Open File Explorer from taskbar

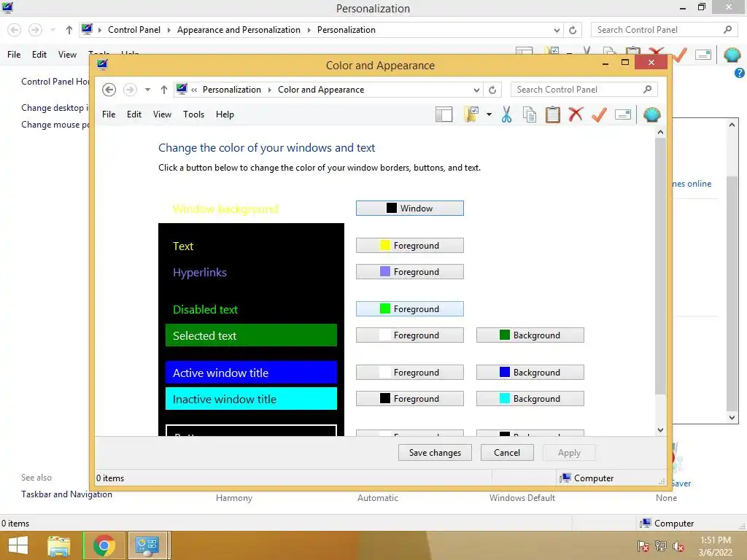(x=59, y=545)
